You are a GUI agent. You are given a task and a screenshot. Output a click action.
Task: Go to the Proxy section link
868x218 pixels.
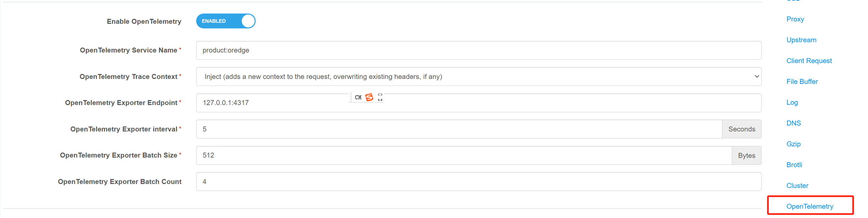pyautogui.click(x=795, y=19)
